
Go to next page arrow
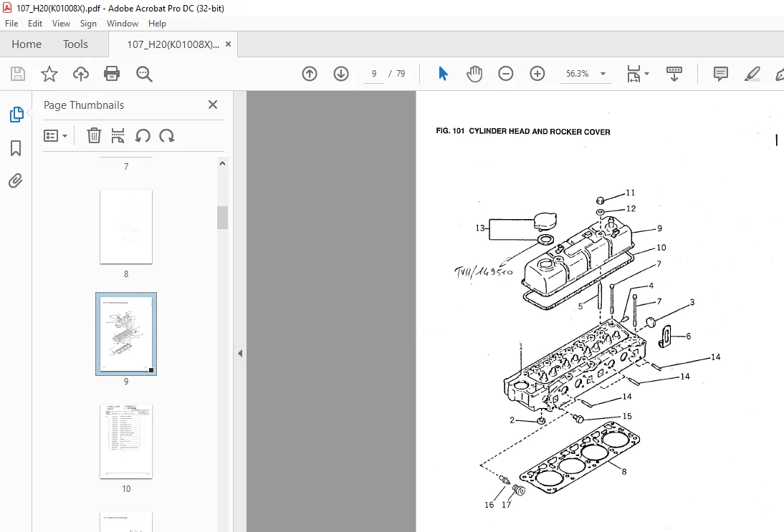(341, 74)
